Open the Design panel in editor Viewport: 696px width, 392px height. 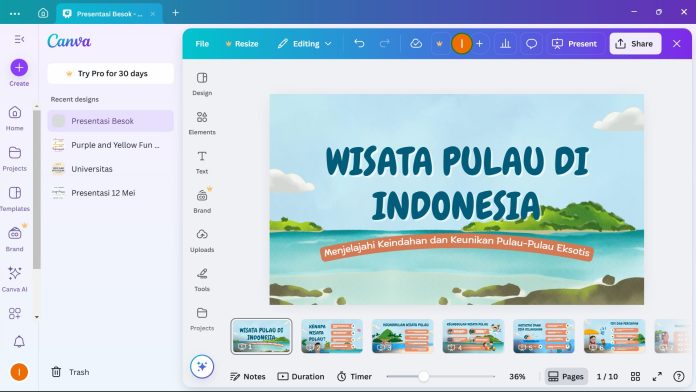point(202,83)
